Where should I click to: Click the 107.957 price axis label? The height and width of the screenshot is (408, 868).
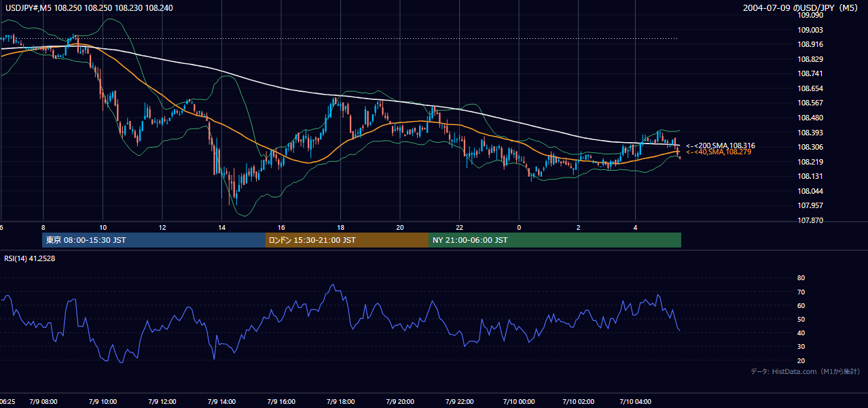pos(810,205)
